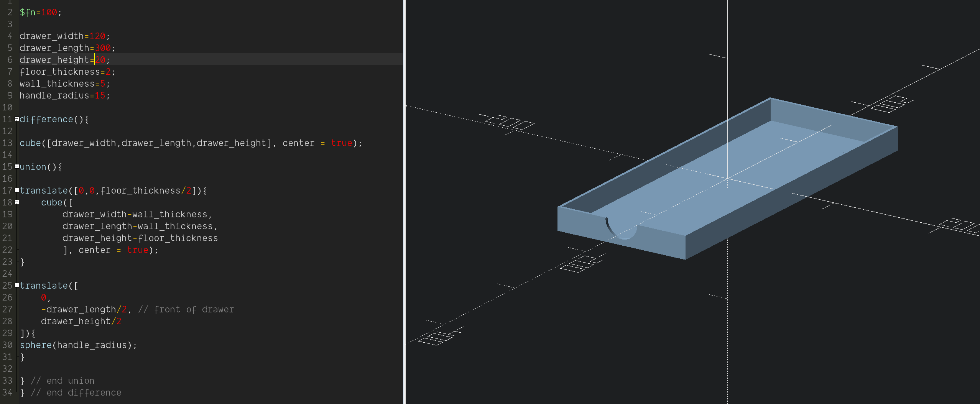Collapse the cube() fold marker on line 18
Viewport: 980px width, 404px height.
click(18, 202)
